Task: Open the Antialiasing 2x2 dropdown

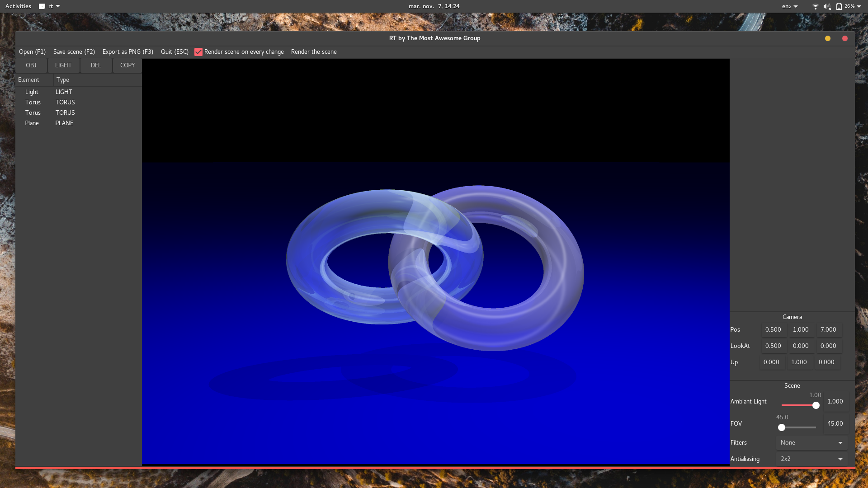Action: (x=811, y=459)
